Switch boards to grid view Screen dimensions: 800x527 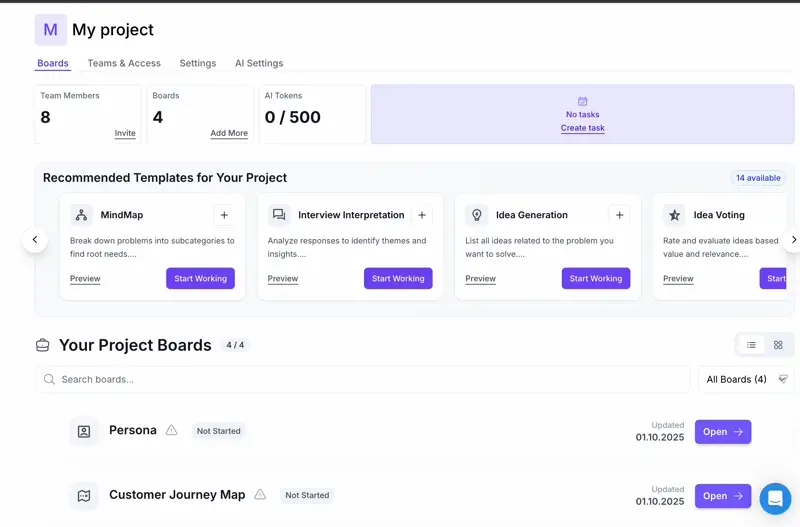click(778, 345)
